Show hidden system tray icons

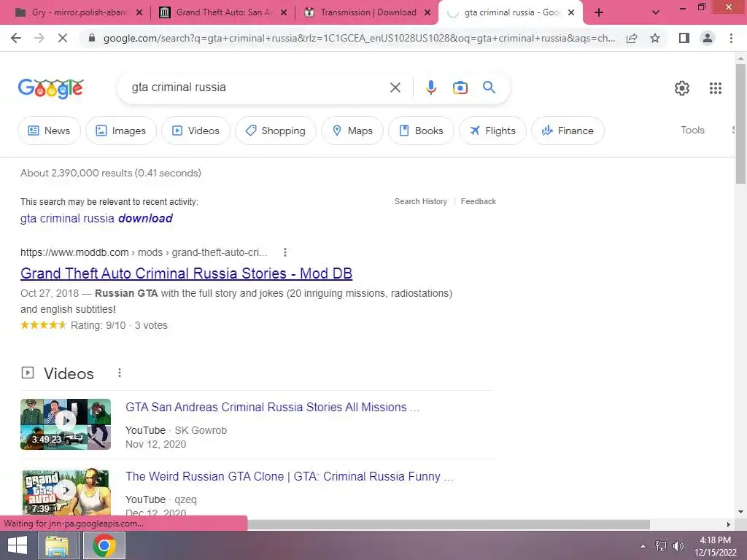[x=643, y=546]
